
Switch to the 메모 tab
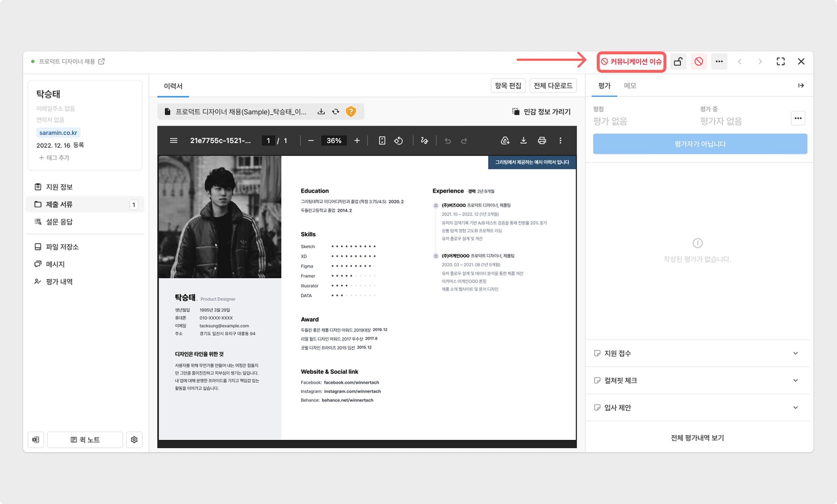click(630, 86)
